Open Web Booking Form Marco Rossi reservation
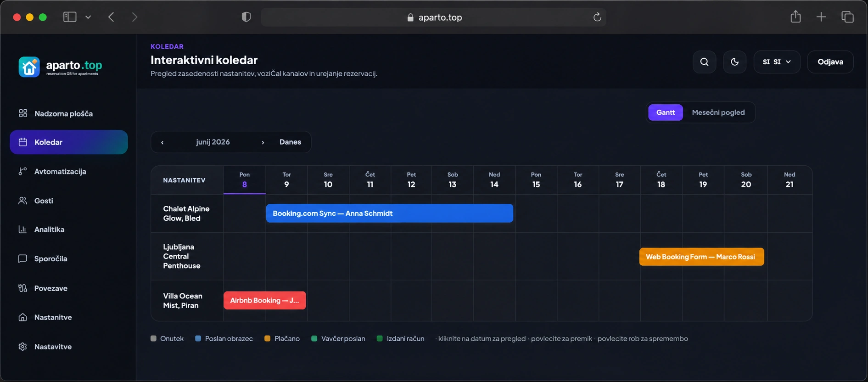Screen dimensions: 868x382 point(701,257)
